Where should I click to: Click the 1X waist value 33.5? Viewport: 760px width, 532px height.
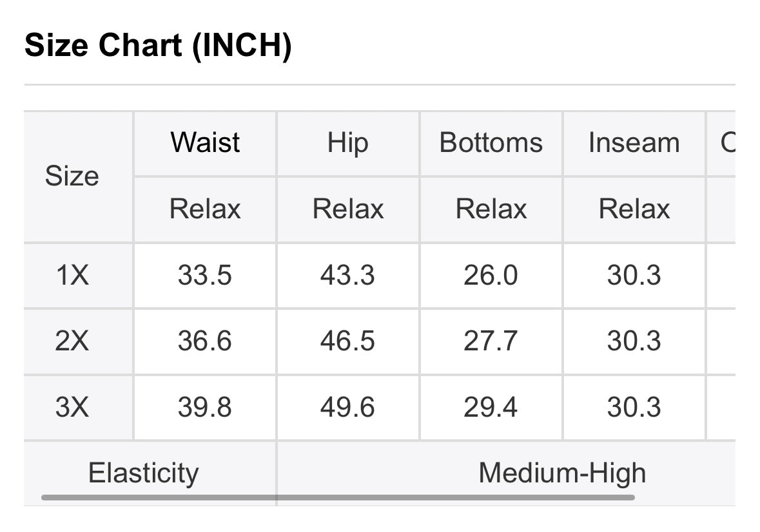tap(204, 275)
